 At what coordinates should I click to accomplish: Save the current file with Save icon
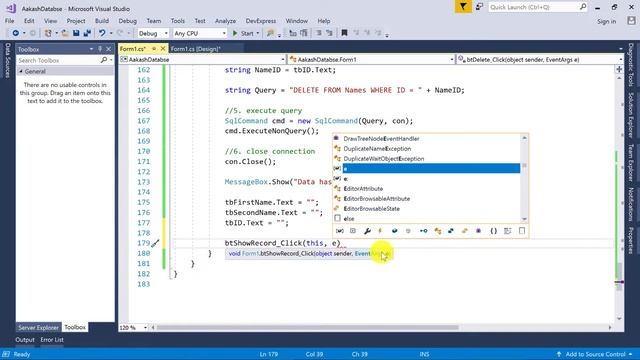tap(76, 33)
